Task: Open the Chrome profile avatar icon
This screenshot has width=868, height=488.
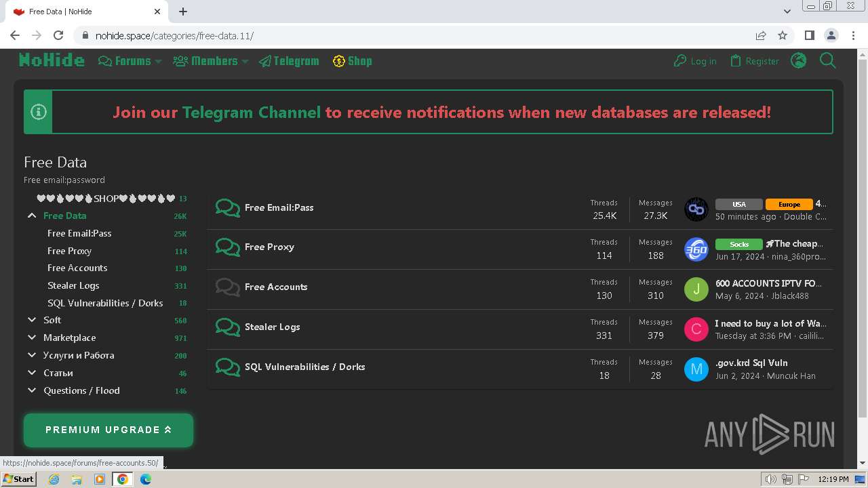Action: [831, 35]
